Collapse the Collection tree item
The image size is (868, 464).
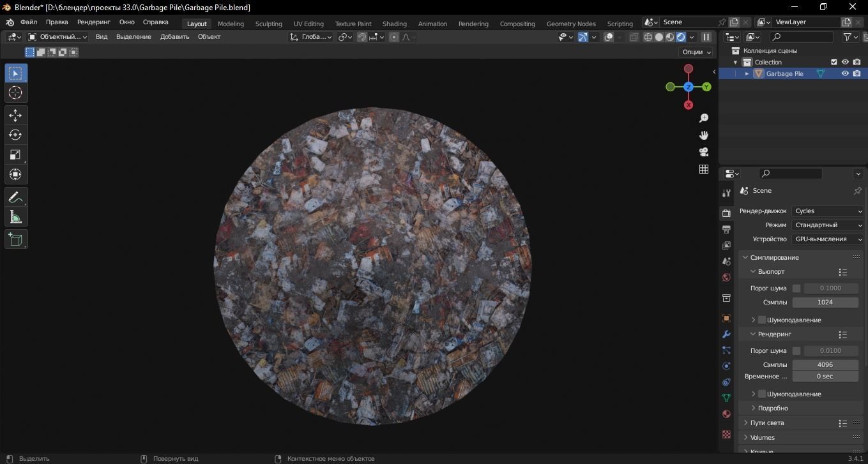tap(736, 62)
